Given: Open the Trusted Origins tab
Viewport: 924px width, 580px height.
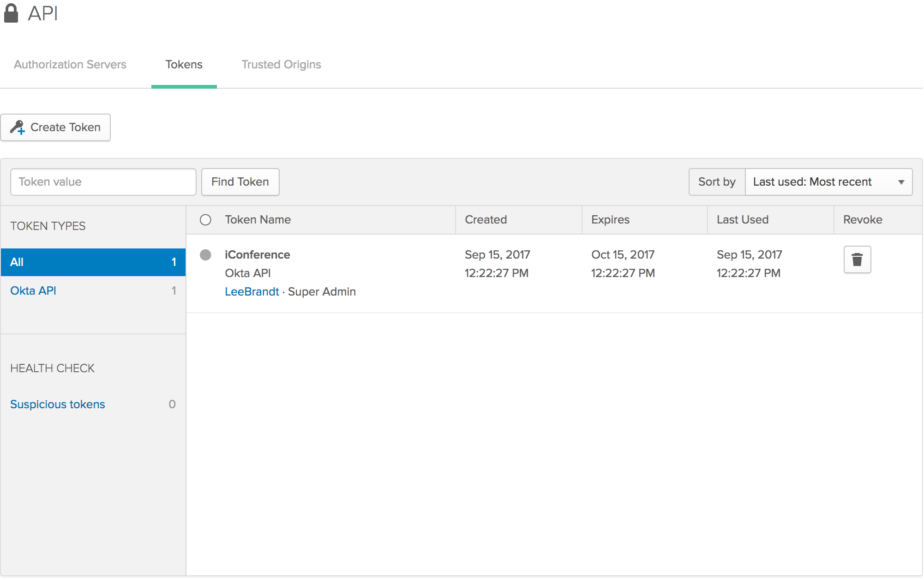Looking at the screenshot, I should click(281, 65).
